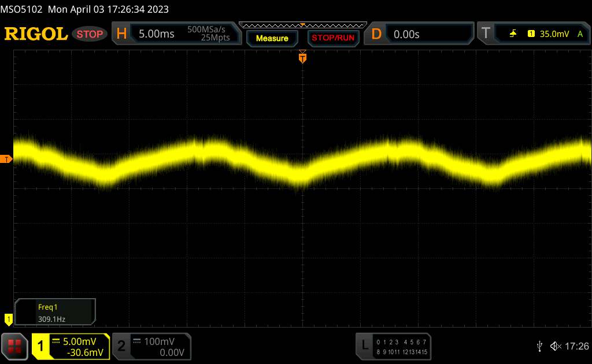Click the waveform memory position bar
592x364 pixels.
(303, 25)
